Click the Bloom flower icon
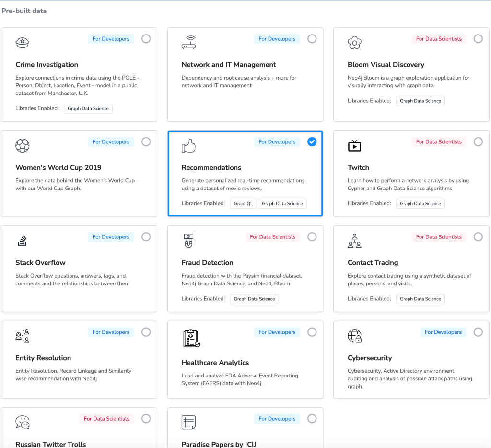 [354, 42]
